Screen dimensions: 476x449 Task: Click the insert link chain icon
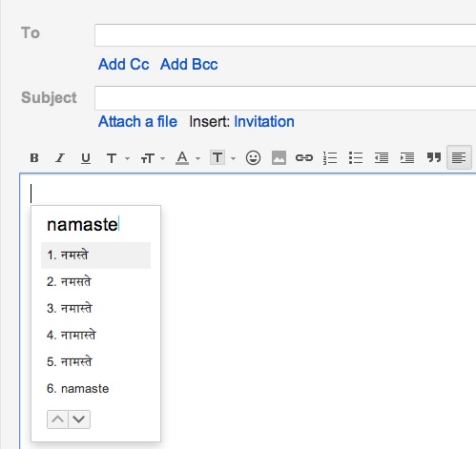pyautogui.click(x=304, y=157)
